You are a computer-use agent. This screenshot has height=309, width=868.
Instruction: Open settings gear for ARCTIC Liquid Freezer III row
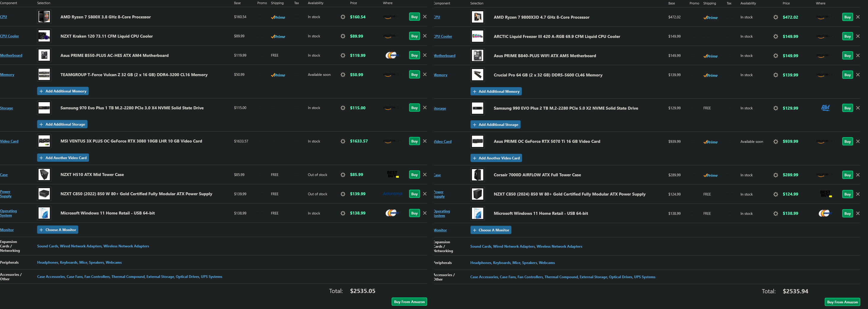pyautogui.click(x=776, y=36)
